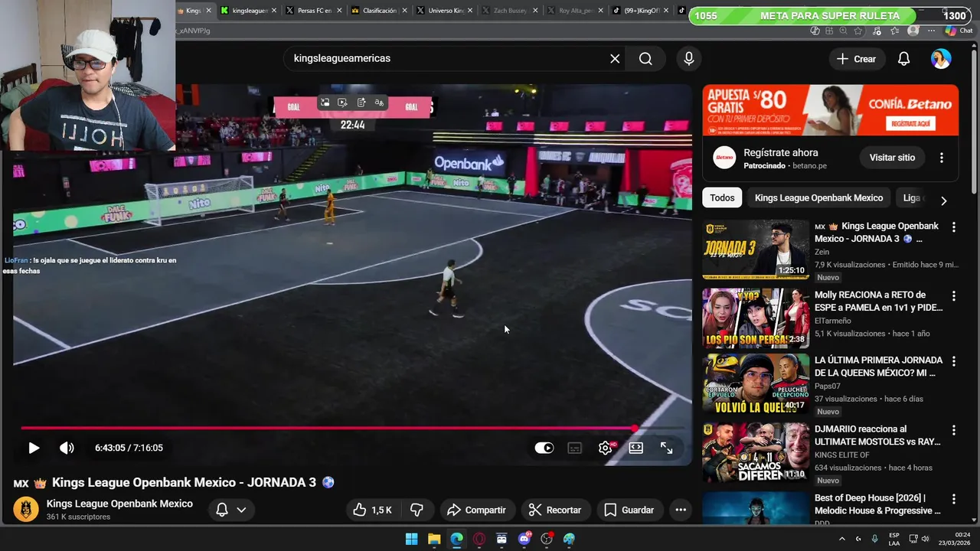The width and height of the screenshot is (980, 551).
Task: Open JORNADA 3 thumbnail by Zein
Action: [x=756, y=249]
